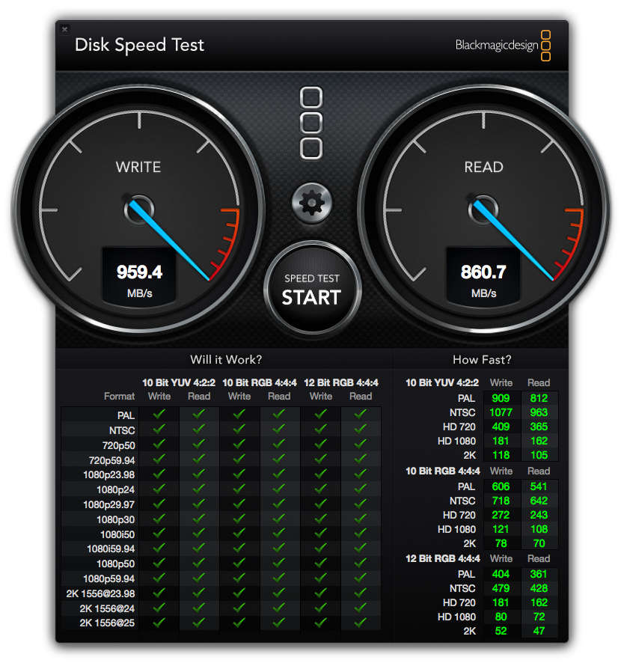Click the 642 NTSC read value
This screenshot has width=624, height=672.
tap(539, 501)
